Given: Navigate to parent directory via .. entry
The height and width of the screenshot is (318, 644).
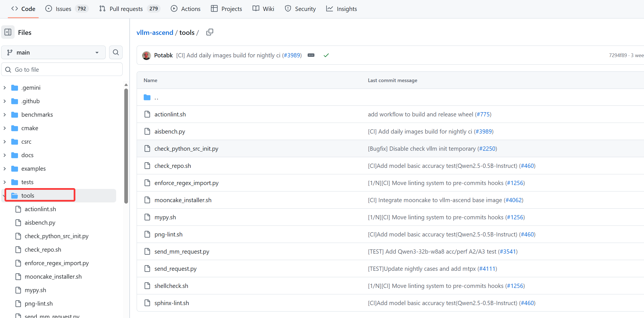Looking at the screenshot, I should (156, 98).
